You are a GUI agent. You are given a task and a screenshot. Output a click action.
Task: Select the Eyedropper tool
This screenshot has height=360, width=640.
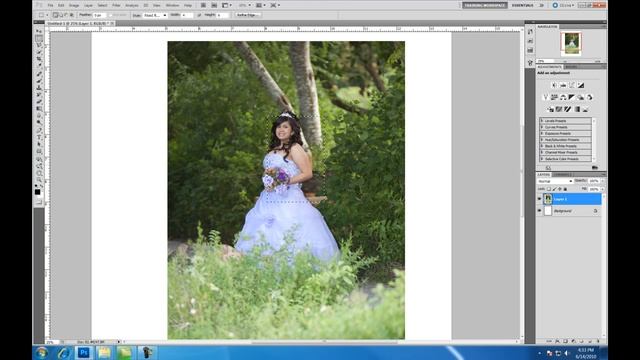[x=39, y=66]
